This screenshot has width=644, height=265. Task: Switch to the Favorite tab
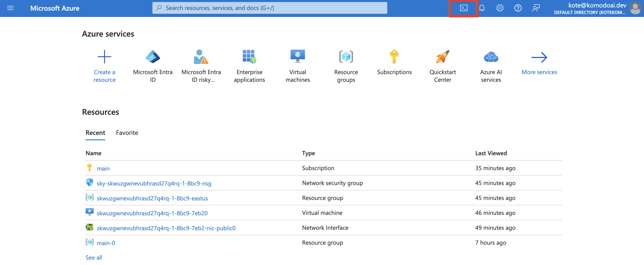coord(127,133)
